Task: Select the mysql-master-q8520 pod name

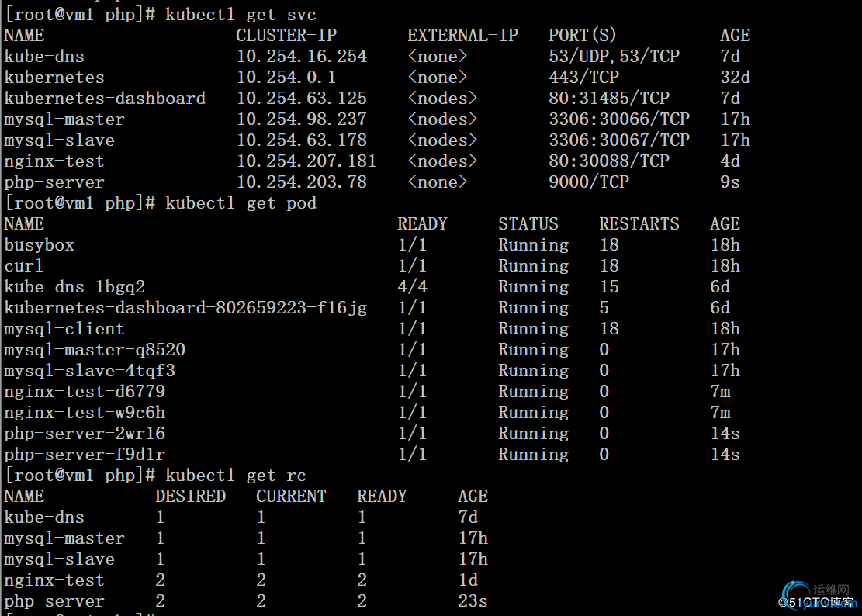Action: [x=95, y=349]
